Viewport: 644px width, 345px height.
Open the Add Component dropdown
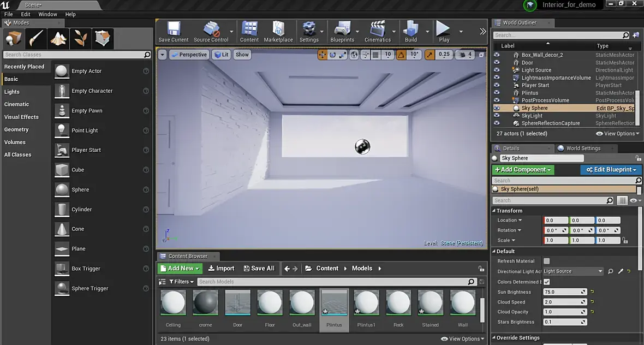(x=523, y=170)
